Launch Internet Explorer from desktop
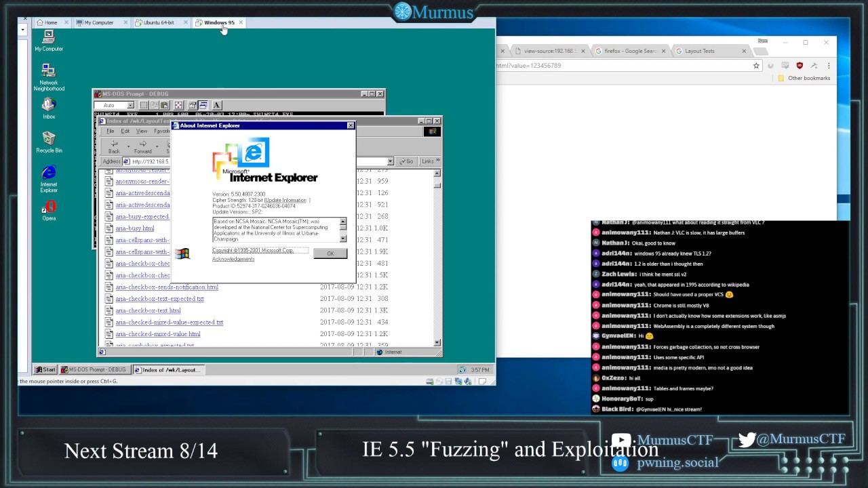 tap(49, 179)
